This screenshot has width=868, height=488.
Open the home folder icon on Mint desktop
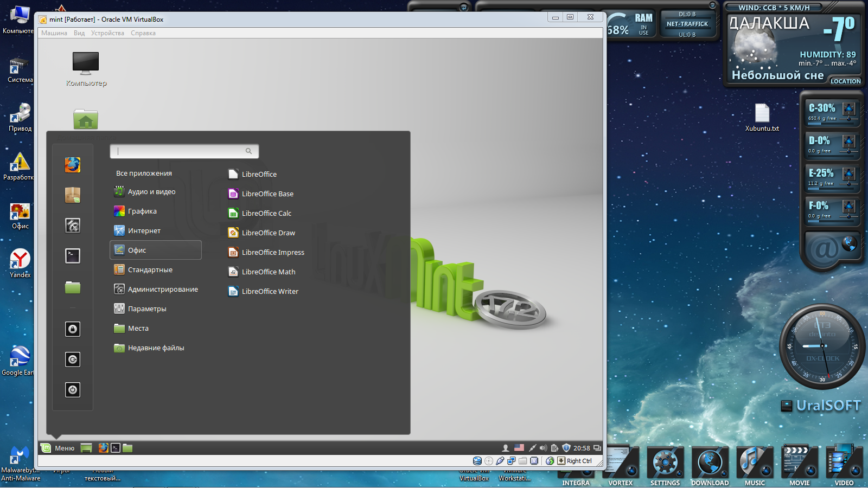point(86,119)
